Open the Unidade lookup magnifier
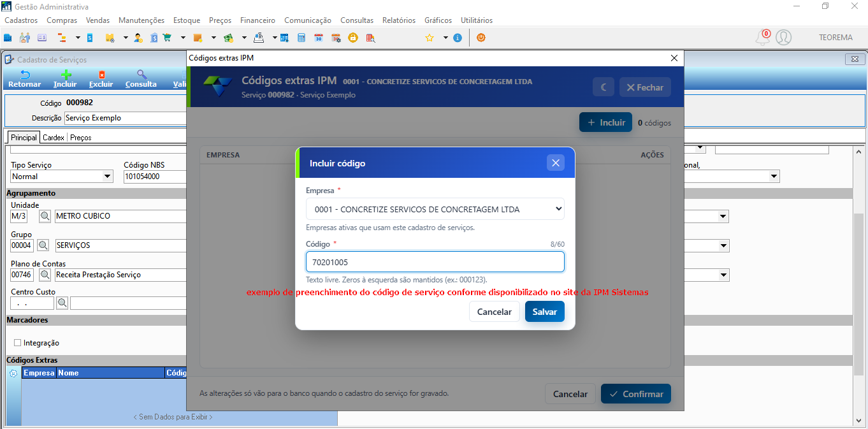This screenshot has width=868, height=429. pos(45,216)
